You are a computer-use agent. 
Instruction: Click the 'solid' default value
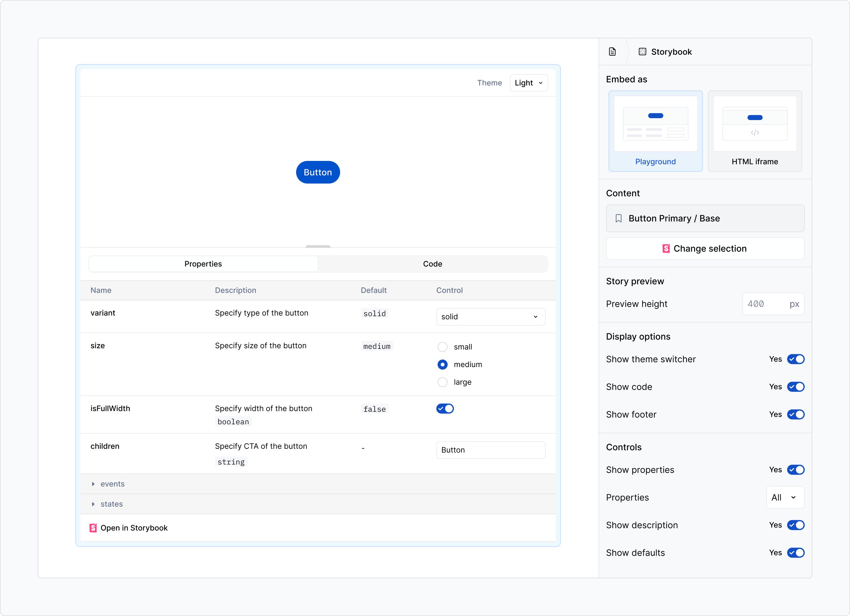[x=374, y=314]
